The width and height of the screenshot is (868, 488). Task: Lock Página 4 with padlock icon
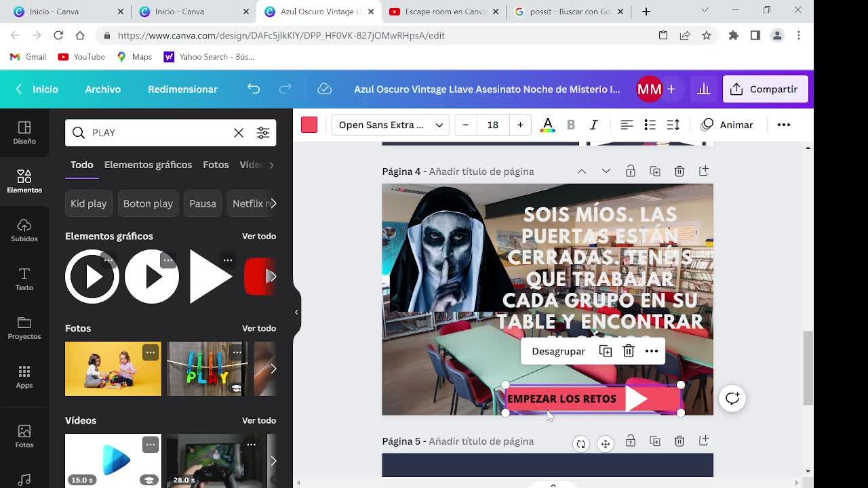coord(631,171)
